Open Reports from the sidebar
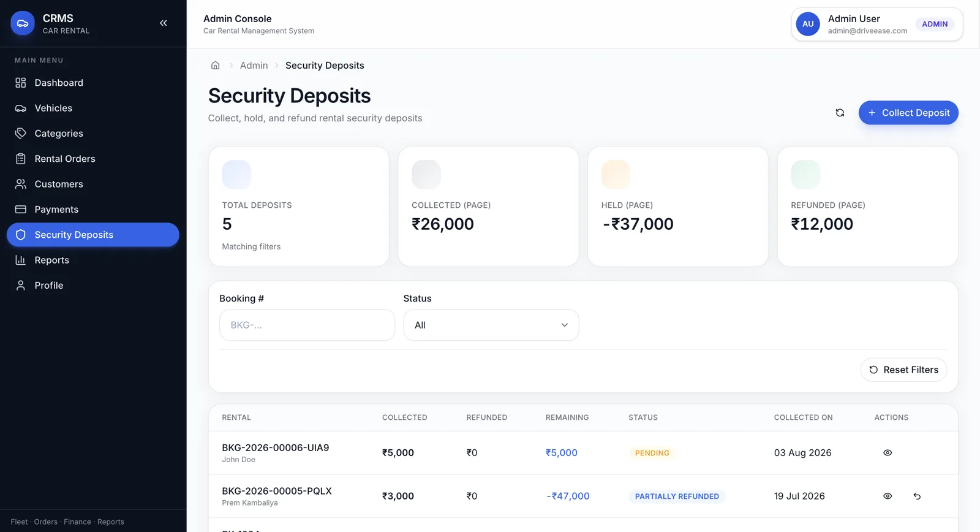 [x=93, y=260]
